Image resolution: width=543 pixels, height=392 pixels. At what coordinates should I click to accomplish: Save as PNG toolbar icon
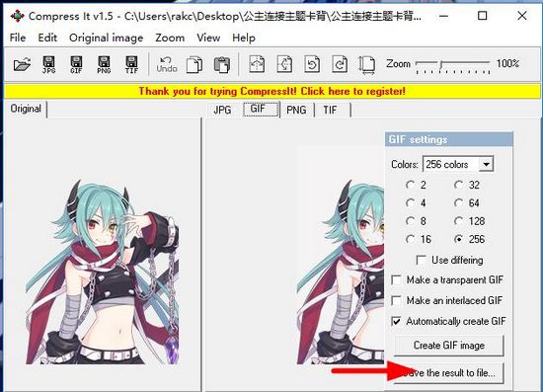point(104,64)
